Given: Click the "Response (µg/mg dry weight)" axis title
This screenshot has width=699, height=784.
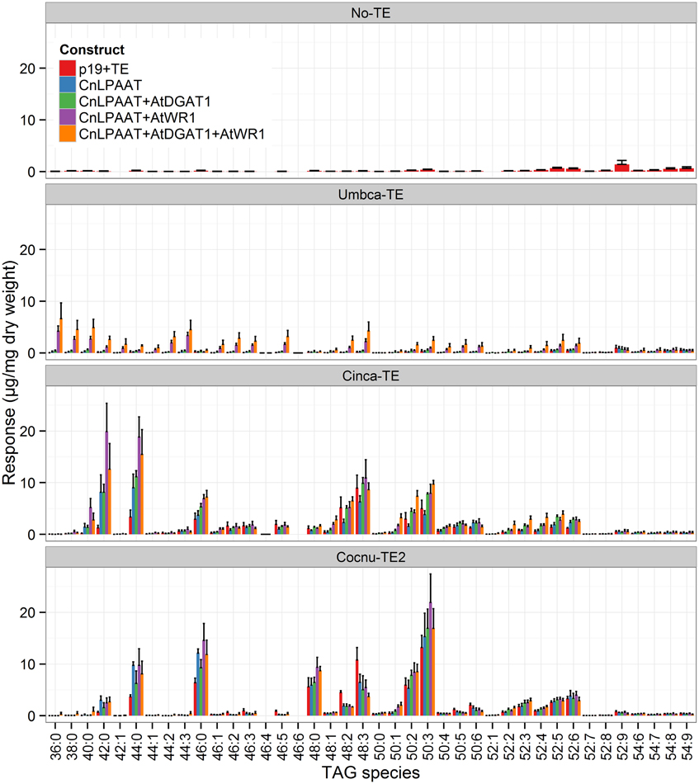Looking at the screenshot, I should click(10, 372).
